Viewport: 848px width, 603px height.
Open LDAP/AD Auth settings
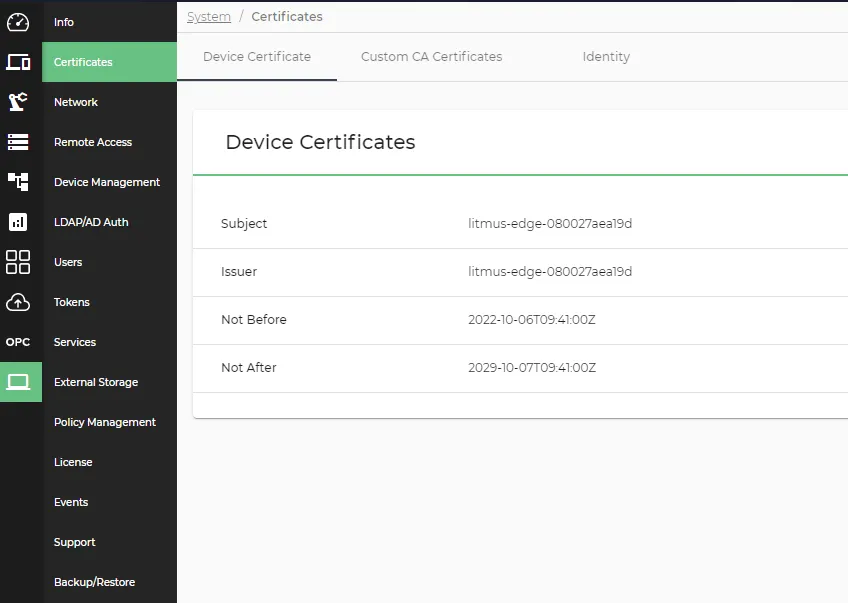click(91, 222)
